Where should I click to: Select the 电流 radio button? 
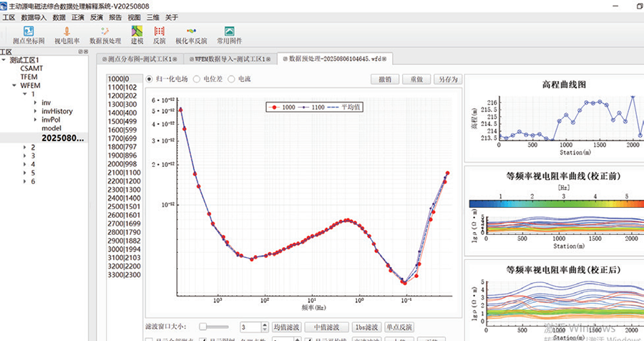[232, 79]
